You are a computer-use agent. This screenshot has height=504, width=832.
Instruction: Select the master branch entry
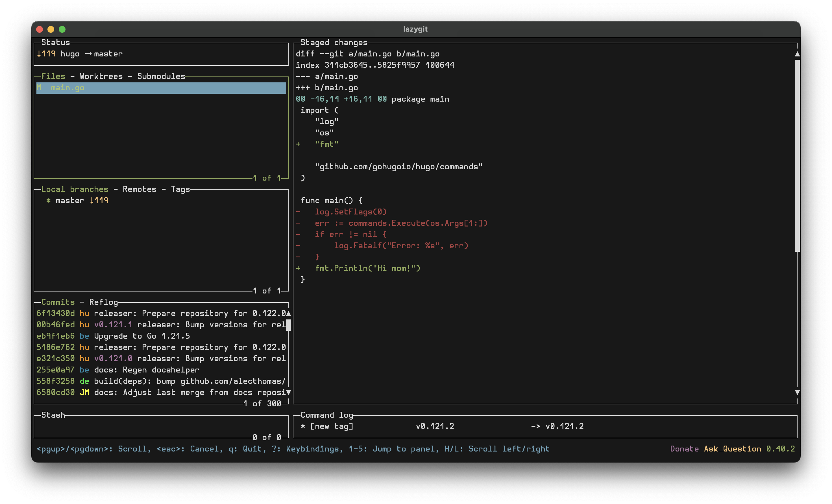pyautogui.click(x=69, y=200)
